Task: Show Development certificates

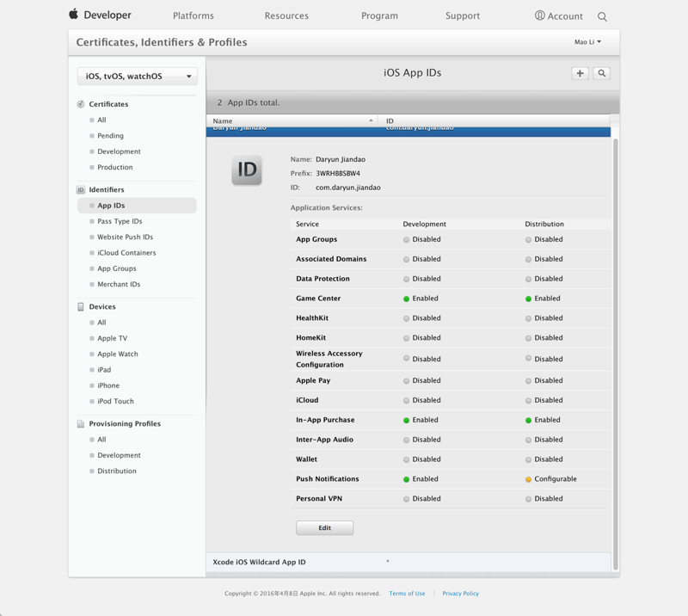Action: point(119,151)
